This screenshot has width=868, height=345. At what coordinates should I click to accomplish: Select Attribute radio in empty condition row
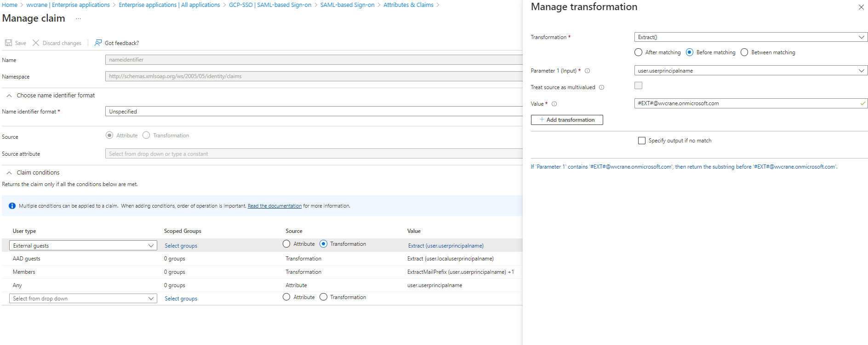(286, 297)
